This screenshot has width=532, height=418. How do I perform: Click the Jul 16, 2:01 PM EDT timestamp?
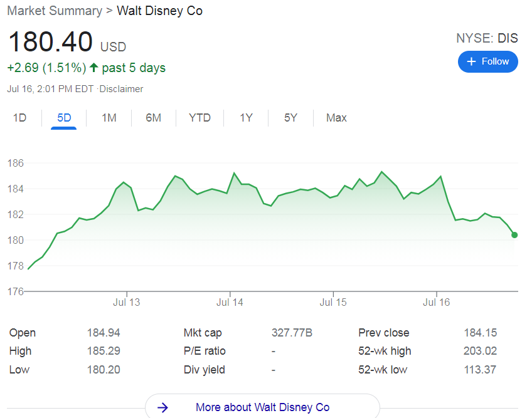click(50, 89)
